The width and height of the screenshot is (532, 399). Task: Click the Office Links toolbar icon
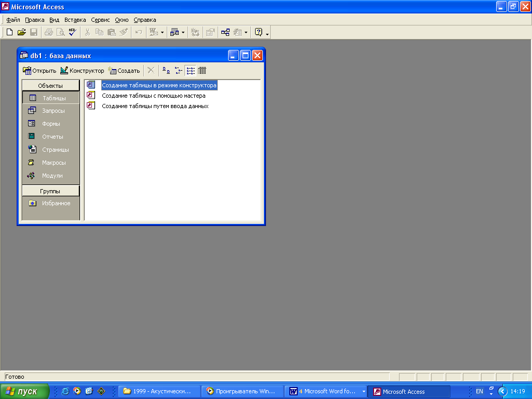point(154,32)
